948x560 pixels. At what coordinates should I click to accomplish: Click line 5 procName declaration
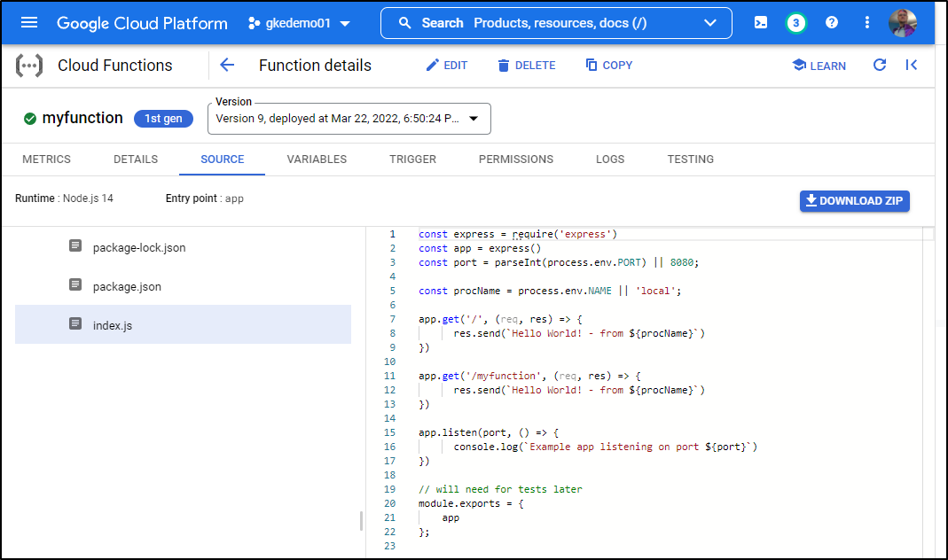tap(550, 291)
